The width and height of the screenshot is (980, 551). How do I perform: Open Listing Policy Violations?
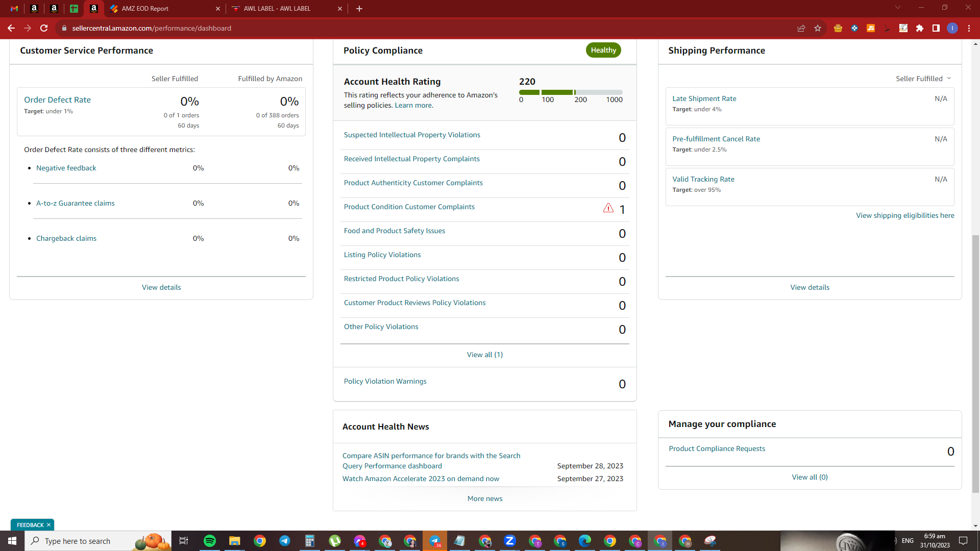click(382, 255)
